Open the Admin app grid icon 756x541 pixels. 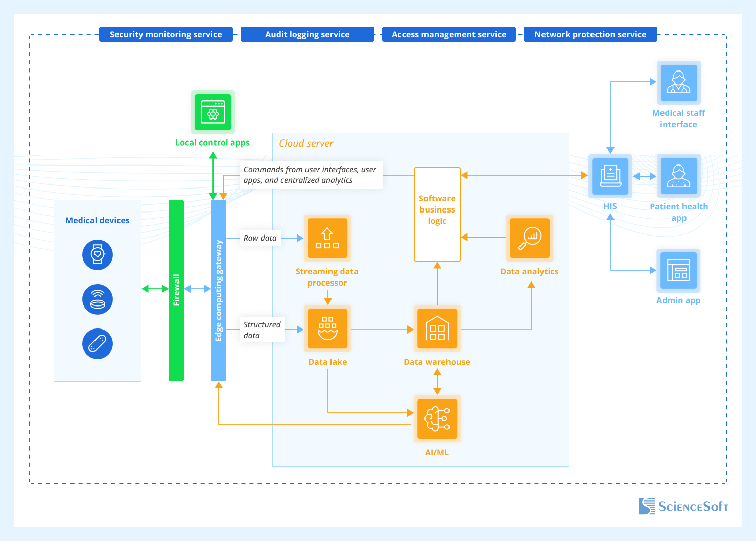coord(678,271)
